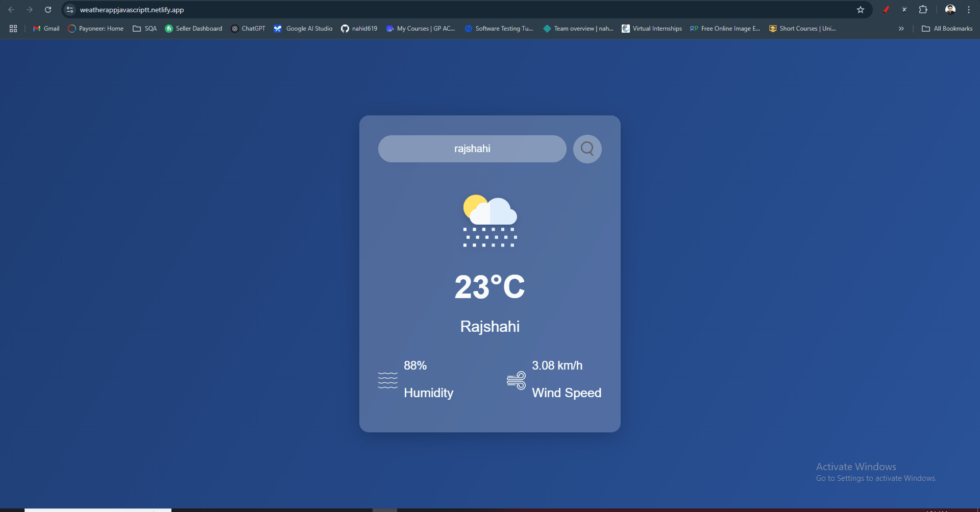This screenshot has width=980, height=512.
Task: Toggle the bookmark star in address bar
Action: pos(861,9)
